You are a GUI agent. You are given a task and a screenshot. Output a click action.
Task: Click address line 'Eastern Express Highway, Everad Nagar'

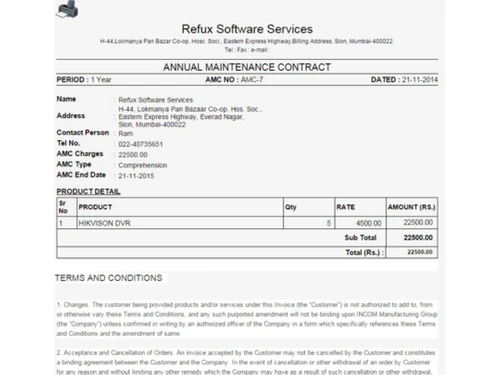coord(181,117)
